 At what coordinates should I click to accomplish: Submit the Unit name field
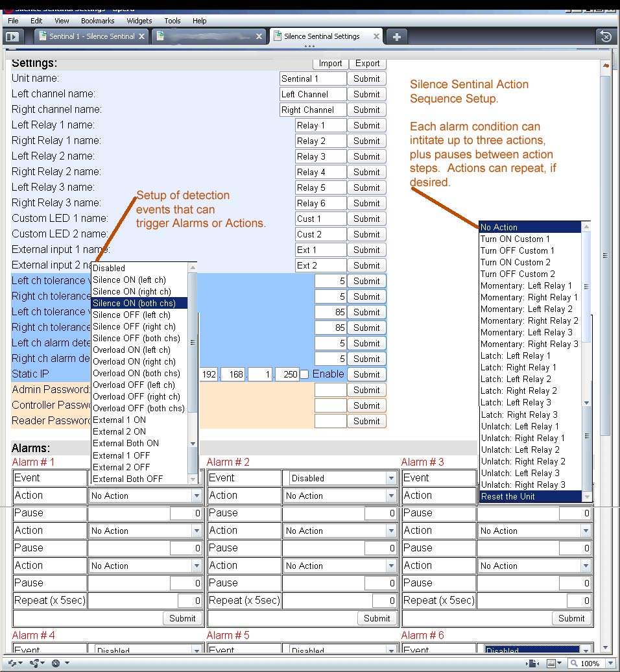tap(366, 78)
